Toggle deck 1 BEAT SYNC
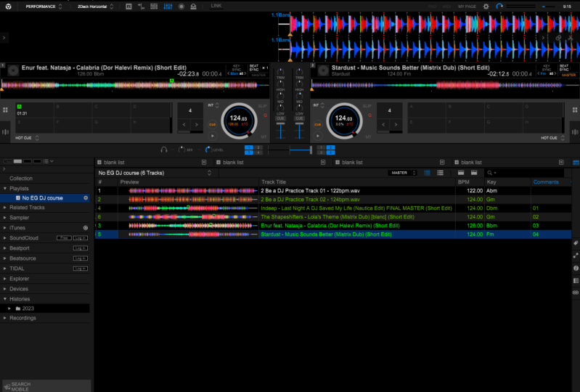The height and width of the screenshot is (392, 580). click(254, 68)
